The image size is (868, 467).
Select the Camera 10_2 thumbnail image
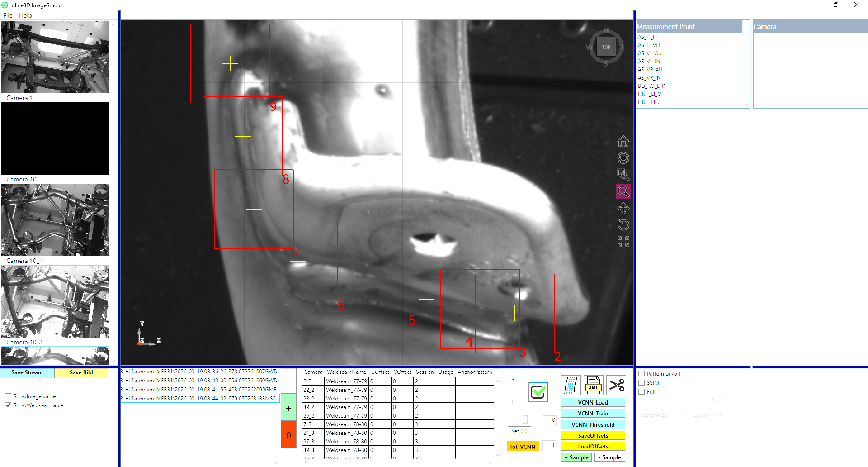click(x=55, y=301)
